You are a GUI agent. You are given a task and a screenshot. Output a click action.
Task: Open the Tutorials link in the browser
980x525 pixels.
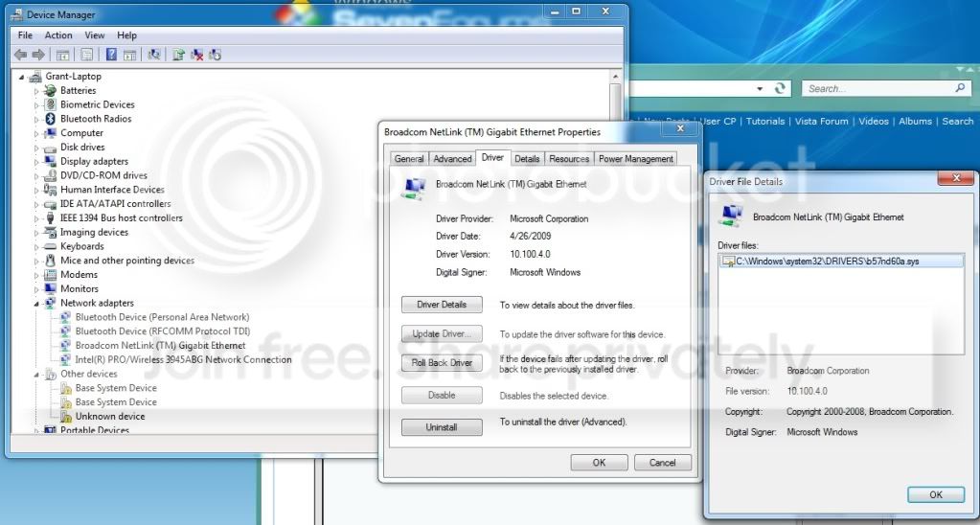click(765, 122)
